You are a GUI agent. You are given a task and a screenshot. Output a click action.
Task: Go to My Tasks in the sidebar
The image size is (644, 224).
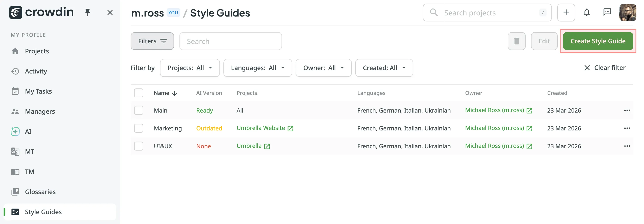[38, 91]
